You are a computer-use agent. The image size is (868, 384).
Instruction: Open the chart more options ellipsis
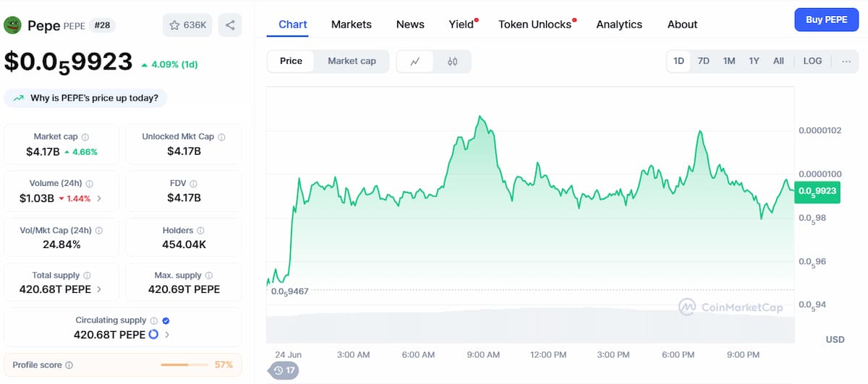coord(846,61)
